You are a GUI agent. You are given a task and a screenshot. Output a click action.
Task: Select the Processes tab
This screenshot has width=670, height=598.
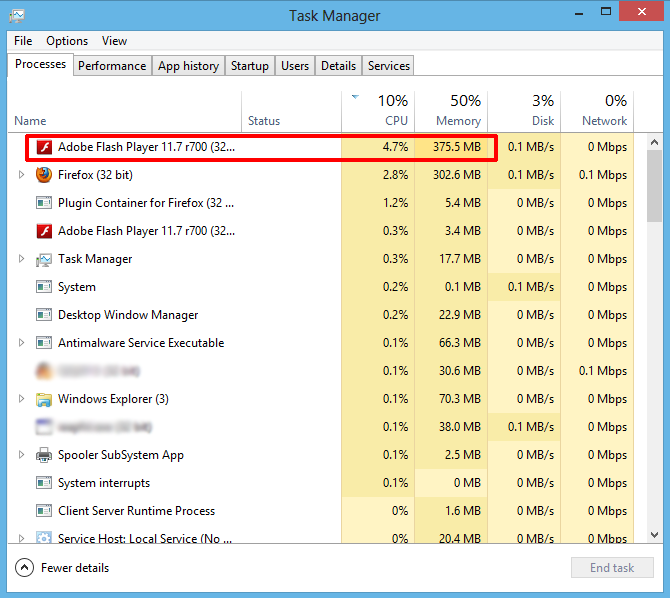(x=41, y=65)
